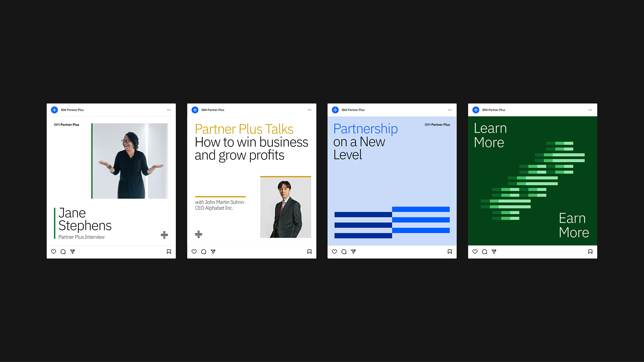Click the photo of the laughing woman in black

tap(130, 161)
